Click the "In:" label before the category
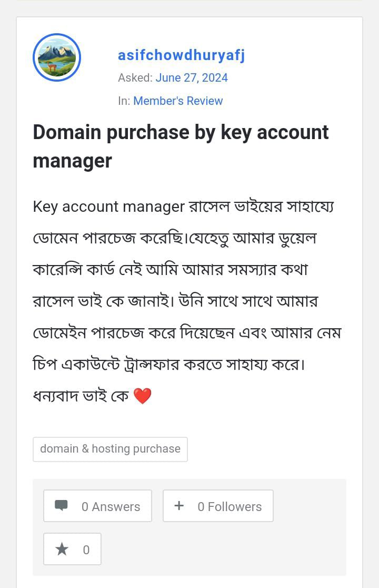Image resolution: width=379 pixels, height=588 pixels. click(x=124, y=101)
